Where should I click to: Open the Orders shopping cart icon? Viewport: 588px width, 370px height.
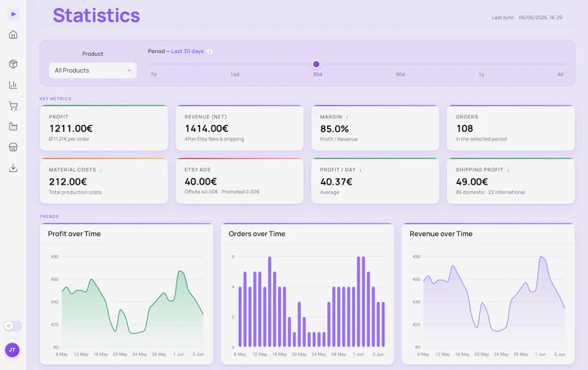tap(13, 106)
